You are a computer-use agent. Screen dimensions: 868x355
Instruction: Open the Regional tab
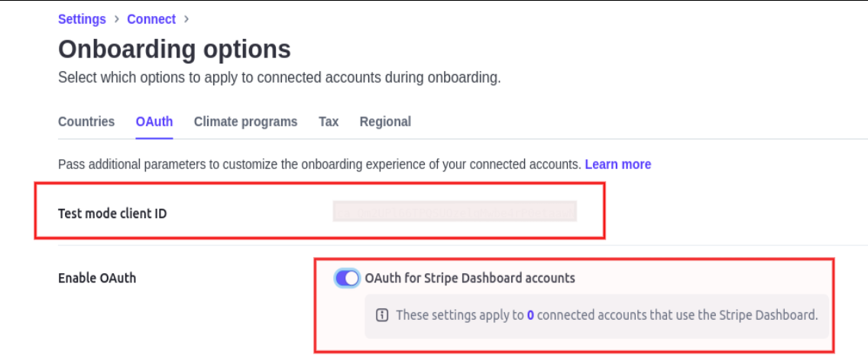click(x=385, y=122)
